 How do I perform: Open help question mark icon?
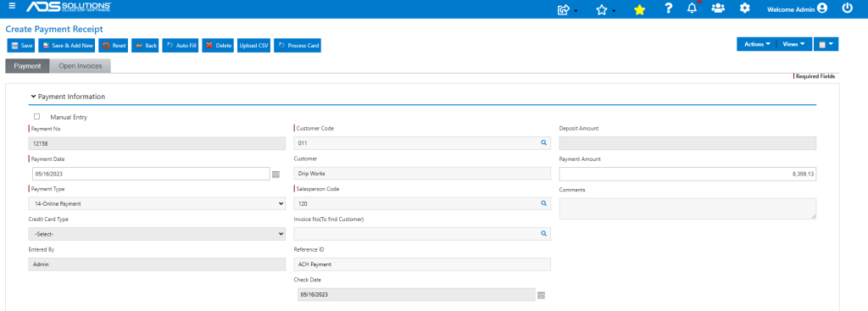pos(668,8)
